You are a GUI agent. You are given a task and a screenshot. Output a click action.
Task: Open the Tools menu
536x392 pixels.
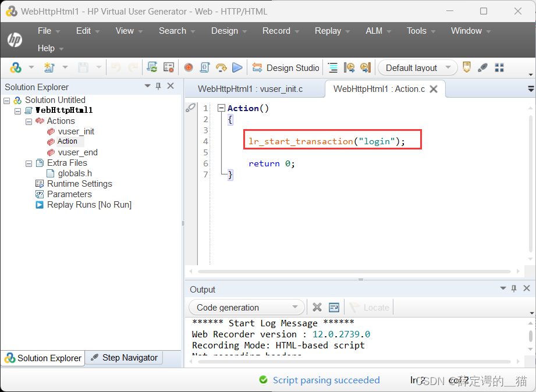coord(421,31)
